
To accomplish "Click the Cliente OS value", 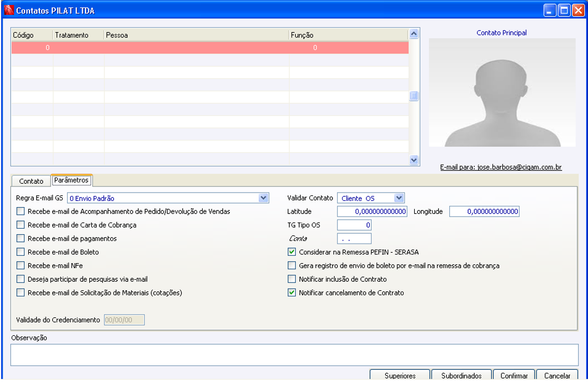I will (x=358, y=198).
